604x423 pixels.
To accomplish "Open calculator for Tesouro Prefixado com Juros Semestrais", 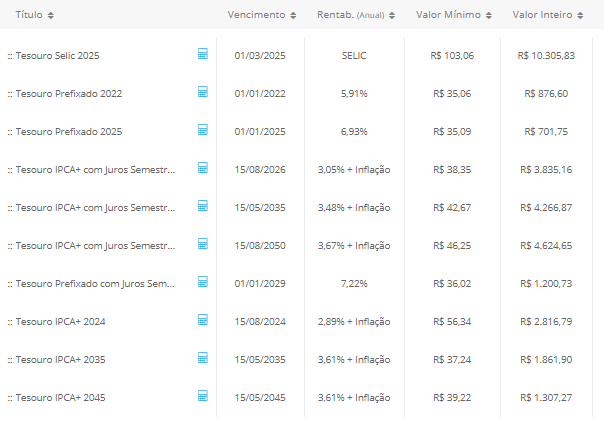I will 202,282.
